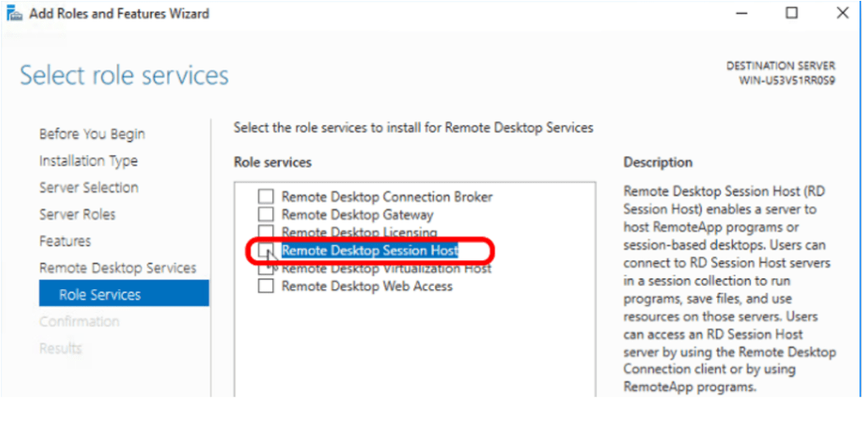The image size is (868, 429).
Task: Go to Before You Begin step
Action: click(x=92, y=134)
